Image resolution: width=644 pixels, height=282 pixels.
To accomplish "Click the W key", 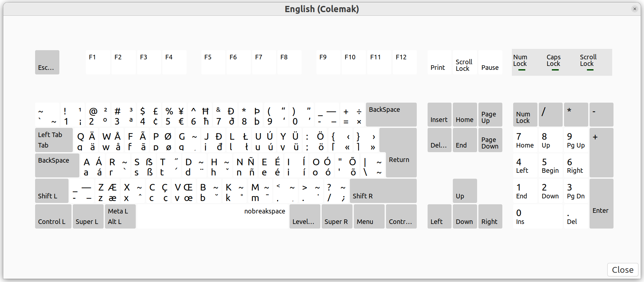I will (111, 140).
